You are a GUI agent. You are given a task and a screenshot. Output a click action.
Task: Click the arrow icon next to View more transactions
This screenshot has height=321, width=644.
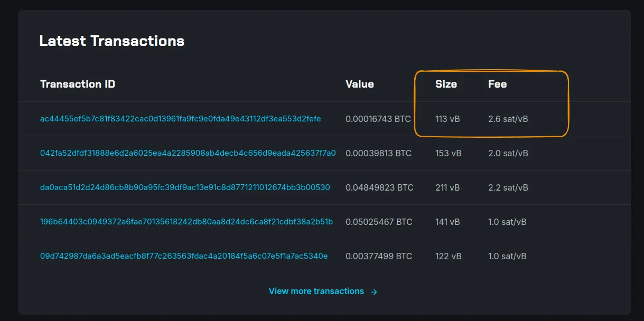(374, 291)
